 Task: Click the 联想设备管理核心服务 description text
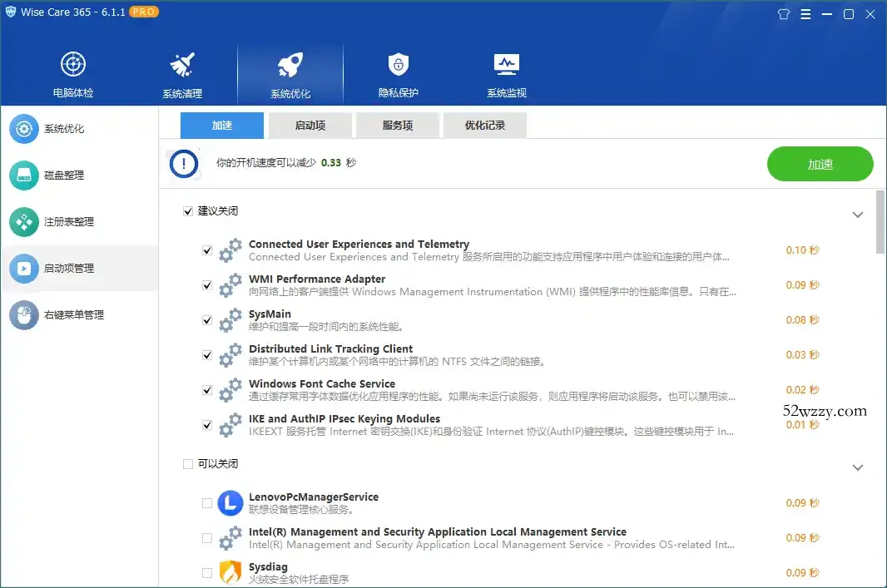click(x=301, y=510)
